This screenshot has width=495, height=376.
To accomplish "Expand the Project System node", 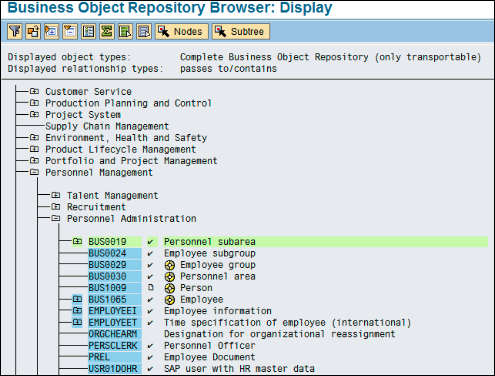I will pyautogui.click(x=34, y=114).
